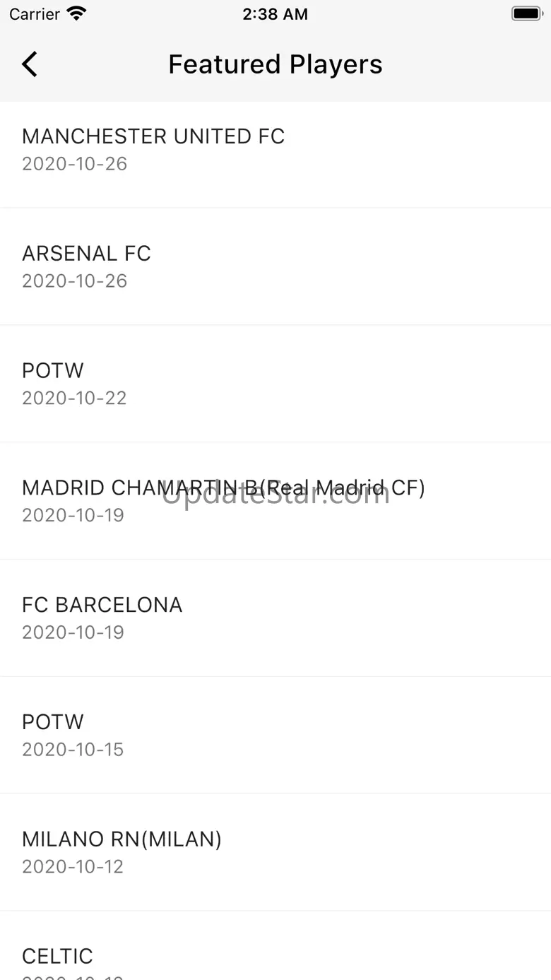This screenshot has width=551, height=980.
Task: Tap the 2020-10-22 date text
Action: [74, 399]
